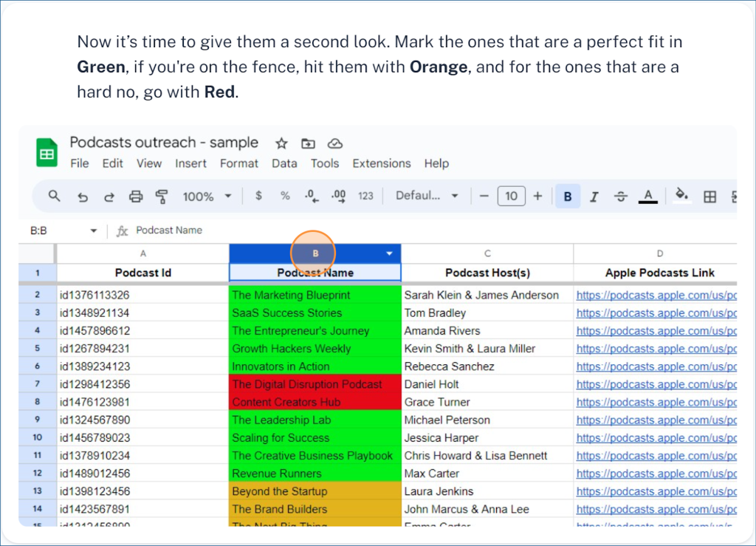756x546 pixels.
Task: Select red cell Content Creators Hub
Action: pyautogui.click(x=315, y=402)
